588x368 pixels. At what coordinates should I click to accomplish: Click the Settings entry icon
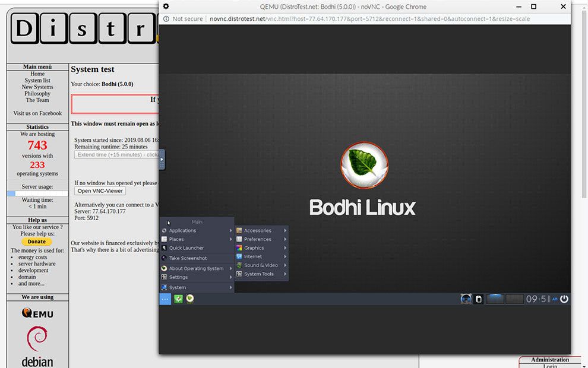pos(164,277)
